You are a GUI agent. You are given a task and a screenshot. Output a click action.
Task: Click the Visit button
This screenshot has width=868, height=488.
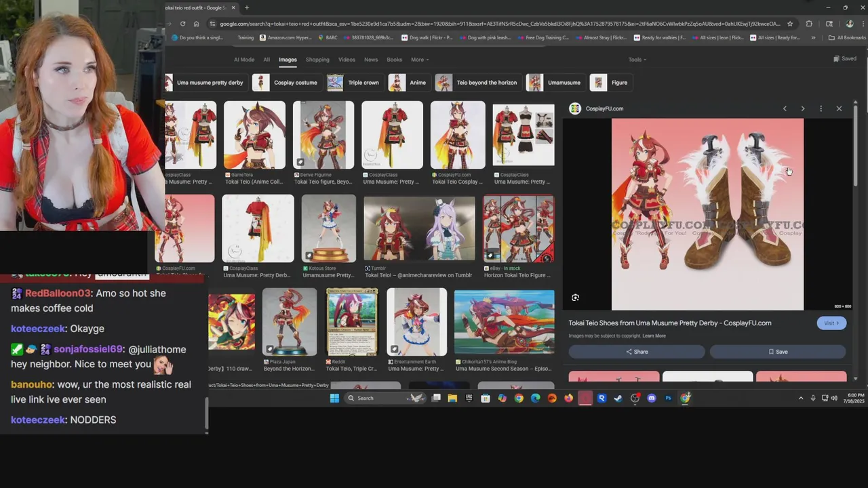coord(831,323)
